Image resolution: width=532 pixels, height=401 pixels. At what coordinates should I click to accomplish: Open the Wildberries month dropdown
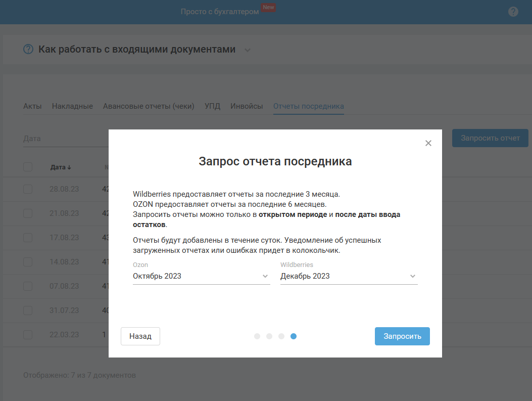coord(349,276)
